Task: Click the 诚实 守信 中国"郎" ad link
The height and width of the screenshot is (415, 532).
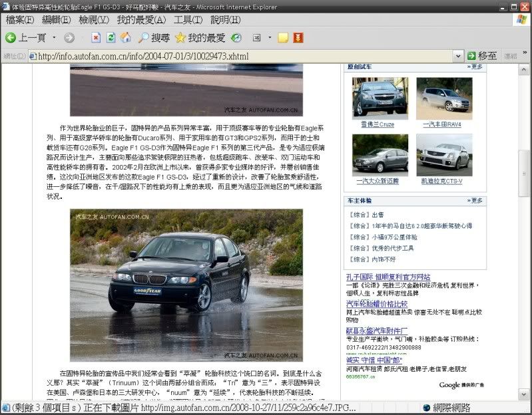Action: tap(374, 360)
